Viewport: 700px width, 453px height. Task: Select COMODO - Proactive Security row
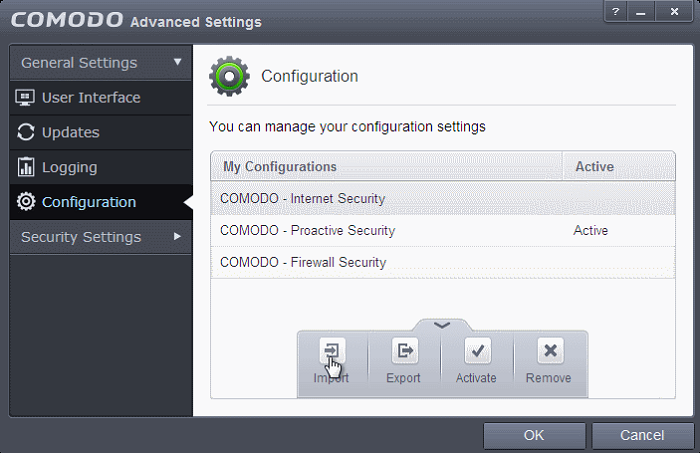pyautogui.click(x=443, y=231)
